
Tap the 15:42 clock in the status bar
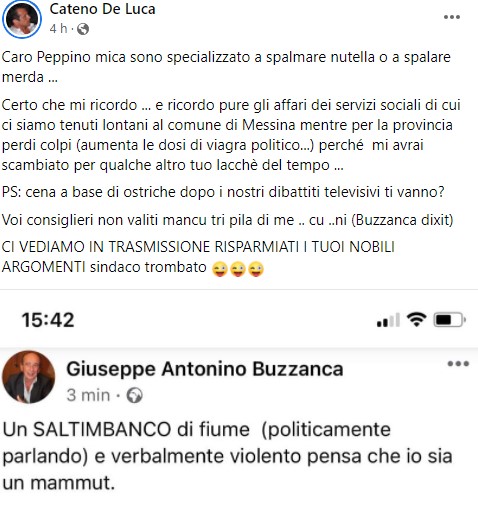pyautogui.click(x=48, y=320)
